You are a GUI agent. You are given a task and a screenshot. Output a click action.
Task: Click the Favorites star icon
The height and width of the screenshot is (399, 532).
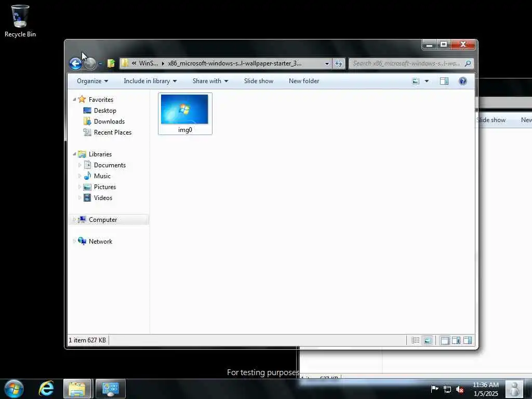(82, 99)
